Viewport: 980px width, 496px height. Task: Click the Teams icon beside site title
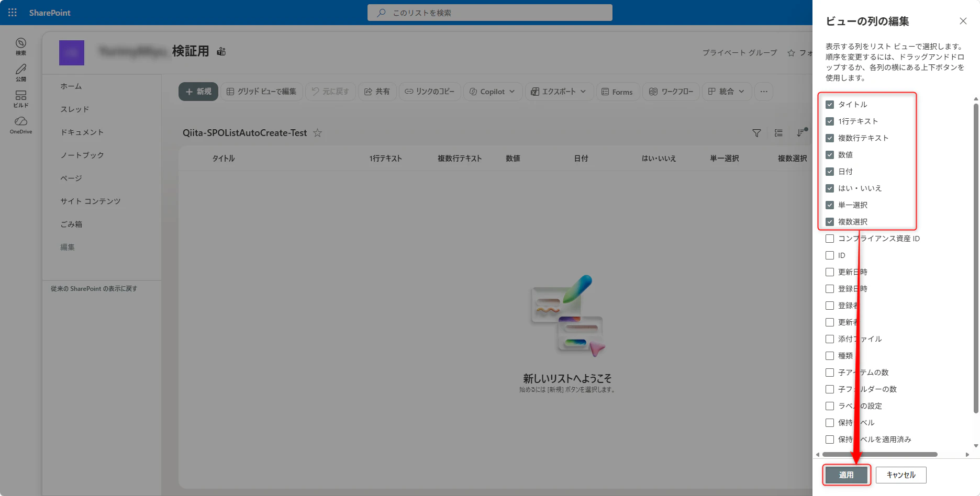221,51
